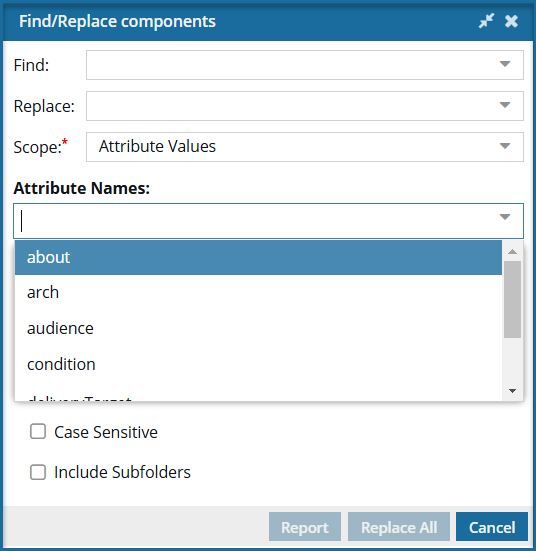536x551 pixels.
Task: Click the attribute list scrollbar thumb
Action: [x=512, y=299]
